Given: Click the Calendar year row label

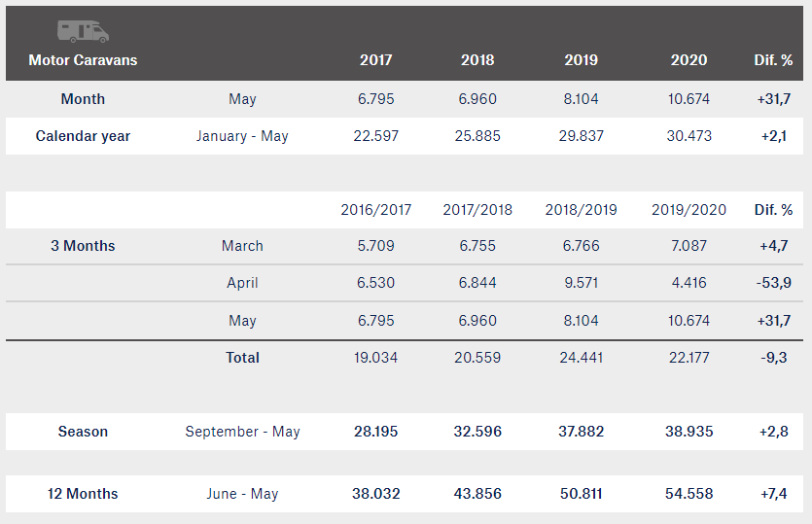Looking at the screenshot, I should [x=83, y=136].
